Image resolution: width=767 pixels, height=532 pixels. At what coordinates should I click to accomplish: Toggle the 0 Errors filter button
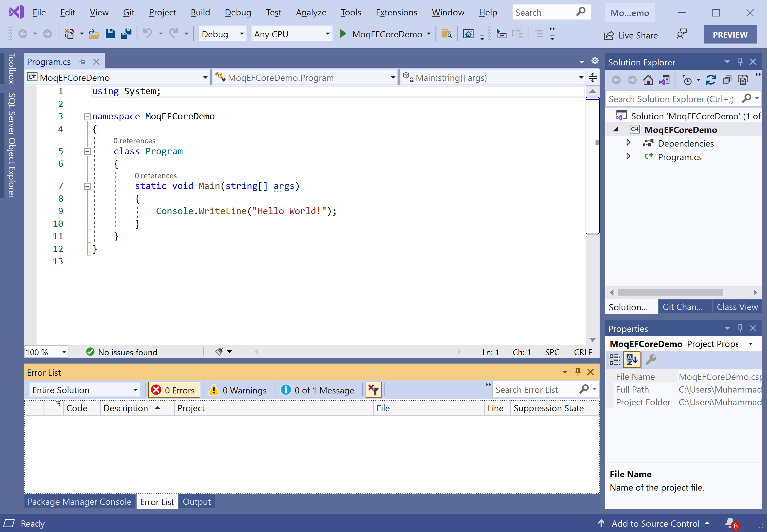pos(174,390)
